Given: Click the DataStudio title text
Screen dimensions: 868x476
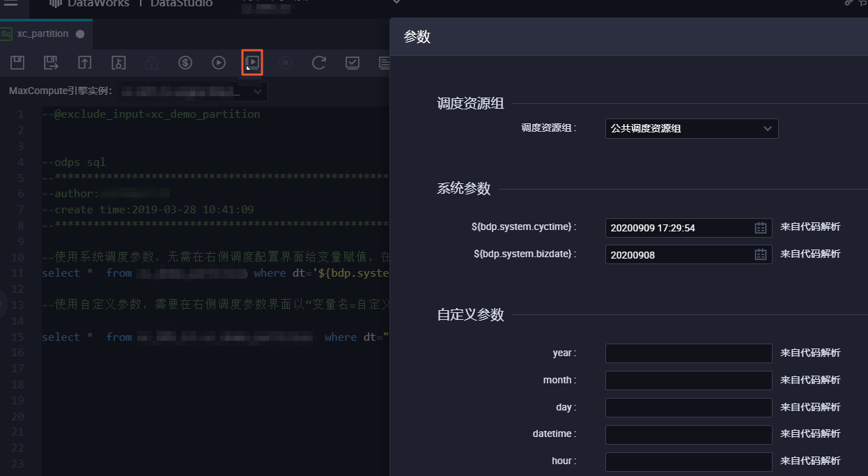Looking at the screenshot, I should click(181, 3).
